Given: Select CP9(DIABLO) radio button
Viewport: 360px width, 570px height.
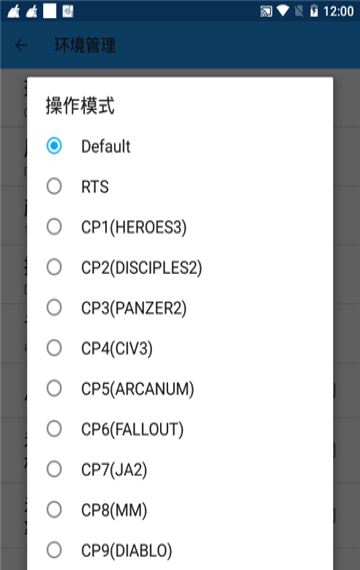Looking at the screenshot, I should point(180,550).
